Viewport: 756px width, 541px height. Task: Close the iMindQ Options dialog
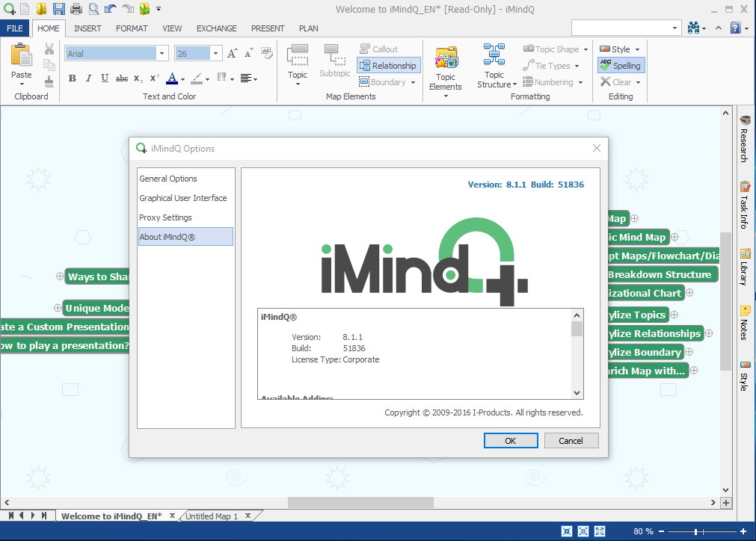click(597, 148)
